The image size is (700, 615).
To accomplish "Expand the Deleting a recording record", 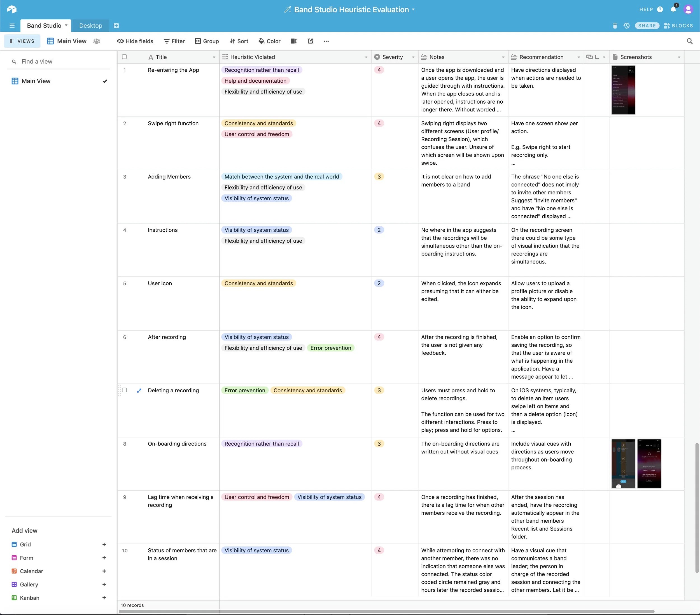I will [x=139, y=391].
